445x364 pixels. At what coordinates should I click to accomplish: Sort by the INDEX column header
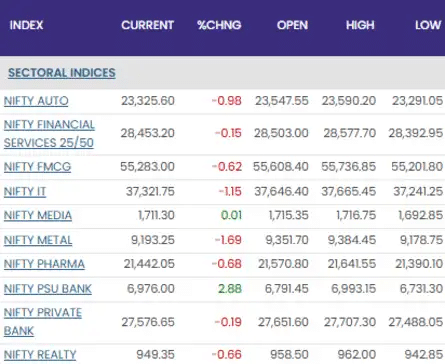[x=26, y=25]
